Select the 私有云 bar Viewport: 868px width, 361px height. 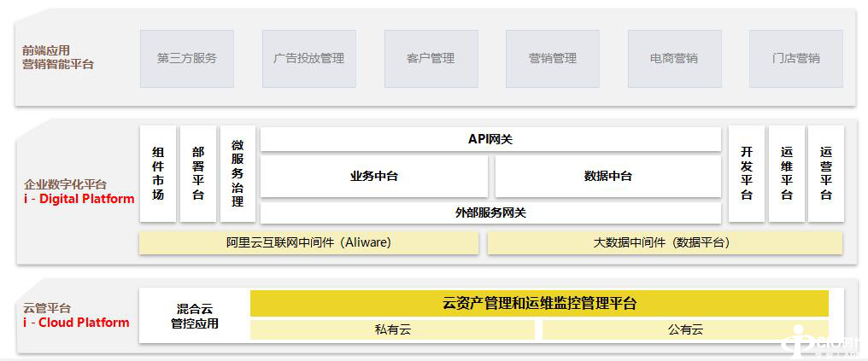[x=392, y=329]
